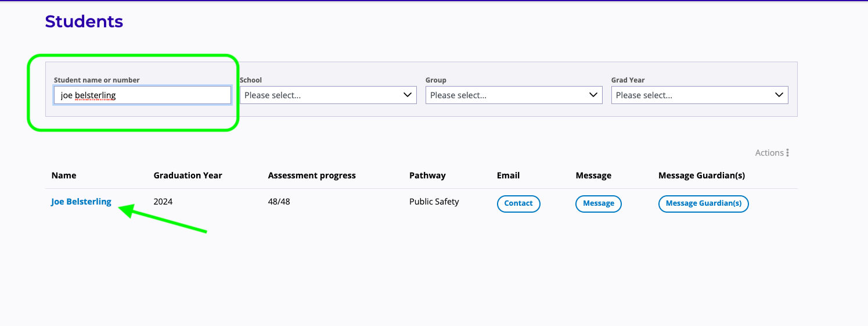Click the Email column header

[508, 175]
